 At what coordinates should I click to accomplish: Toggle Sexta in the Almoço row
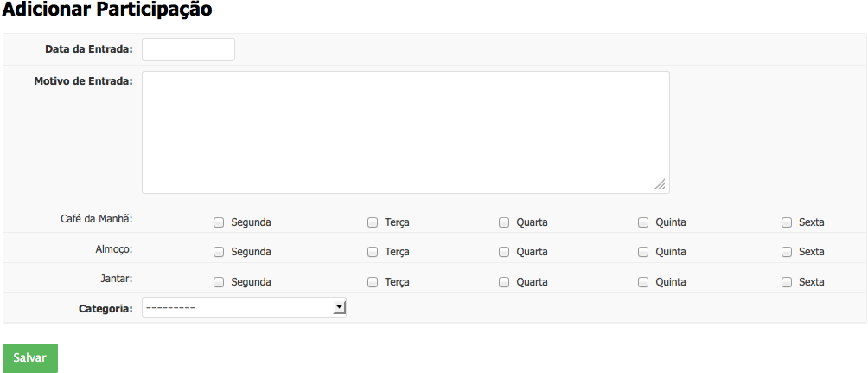[787, 252]
